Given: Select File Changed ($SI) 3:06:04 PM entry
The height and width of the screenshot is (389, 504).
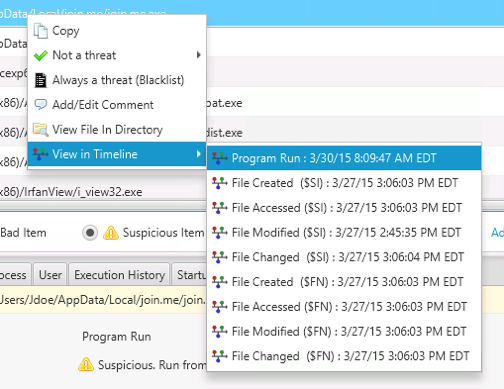Looking at the screenshot, I should (344, 257).
